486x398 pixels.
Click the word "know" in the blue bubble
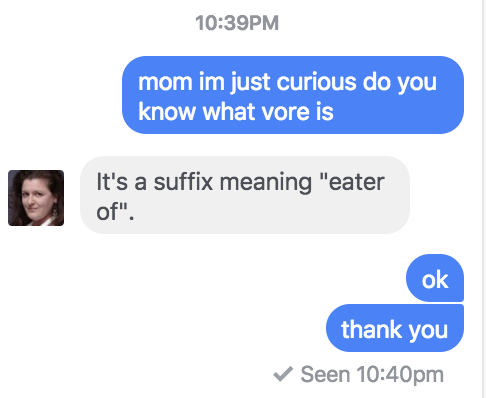[167, 112]
